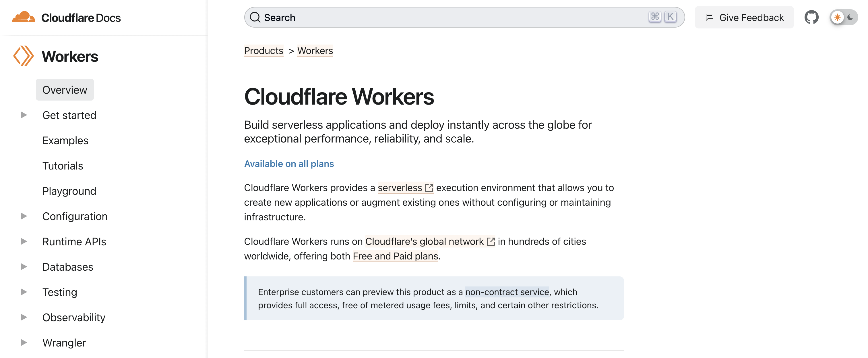Click the search magnifier icon
Screen dimensions: 868x358
[255, 17]
